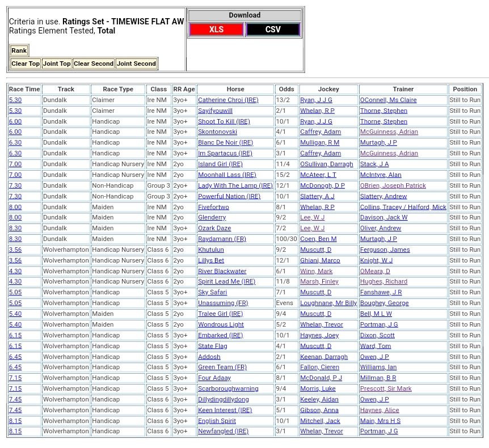
Task: Open jockey Mulligan, R M
Action: (x=319, y=143)
